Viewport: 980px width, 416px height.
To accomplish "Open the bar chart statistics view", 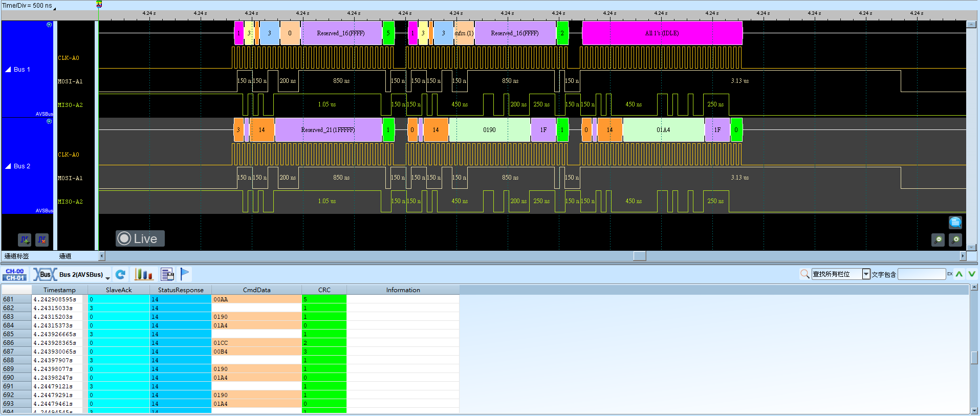I will [x=143, y=275].
